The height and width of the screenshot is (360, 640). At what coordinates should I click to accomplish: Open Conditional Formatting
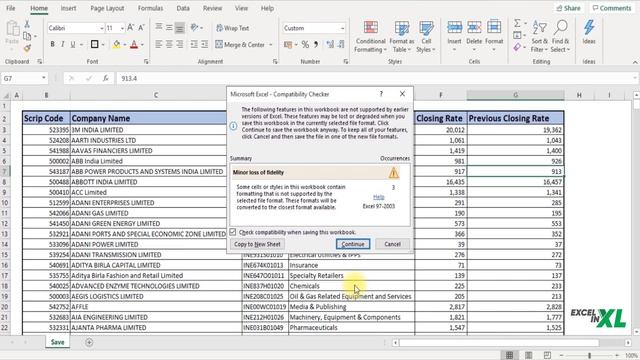coord(370,37)
